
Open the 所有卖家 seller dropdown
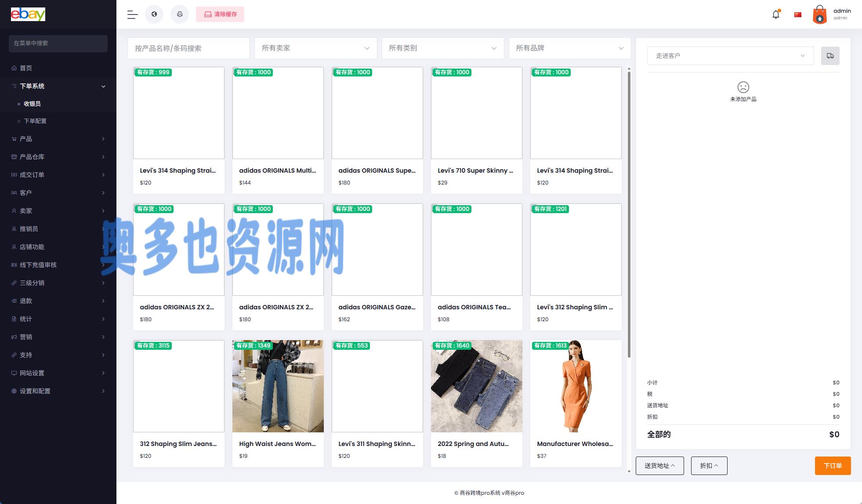pos(315,48)
